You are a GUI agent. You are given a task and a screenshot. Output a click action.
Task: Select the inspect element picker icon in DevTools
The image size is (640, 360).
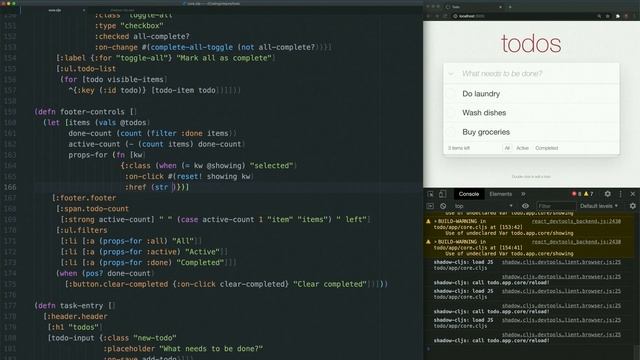pos(430,194)
